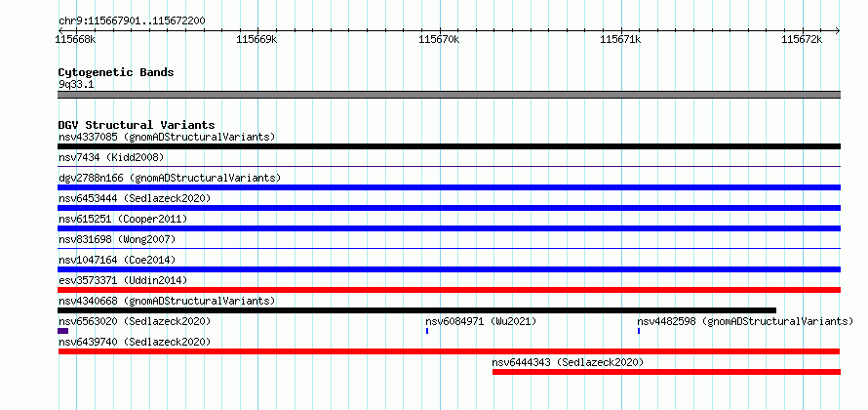
Task: Open the nsv831698 (Wong2007) label
Action: [x=117, y=239]
